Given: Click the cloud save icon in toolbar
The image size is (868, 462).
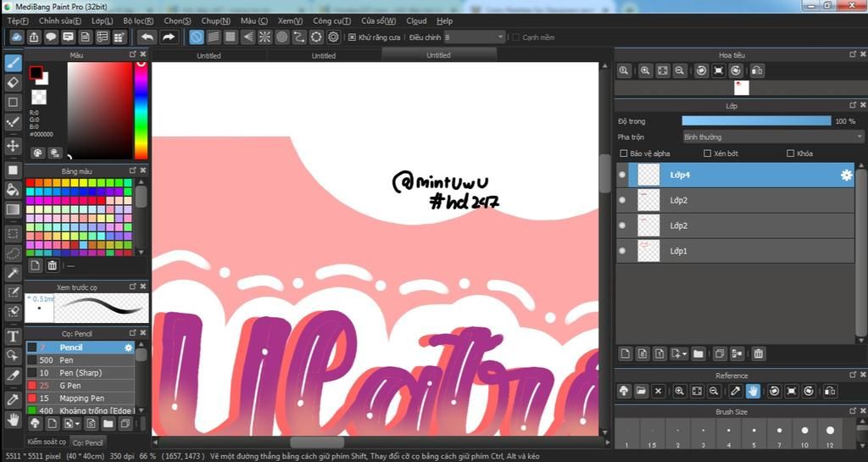Looking at the screenshot, I should (x=17, y=37).
